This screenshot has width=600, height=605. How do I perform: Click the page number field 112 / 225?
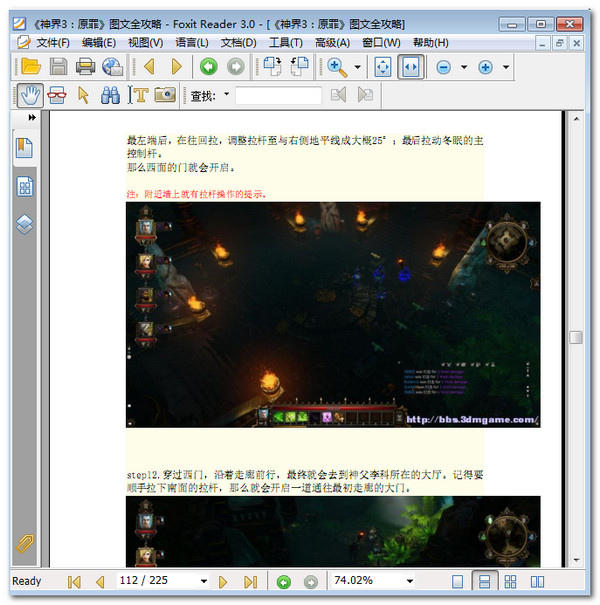pyautogui.click(x=158, y=581)
